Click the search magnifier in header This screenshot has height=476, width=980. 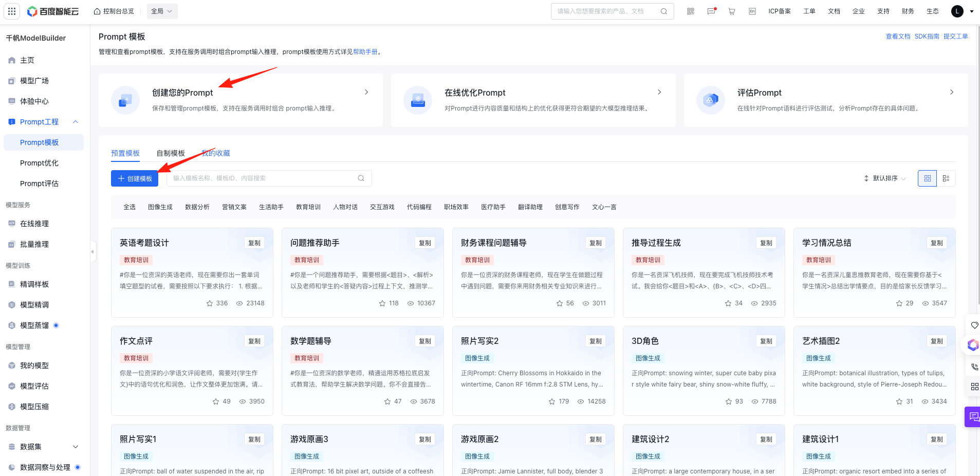[664, 11]
